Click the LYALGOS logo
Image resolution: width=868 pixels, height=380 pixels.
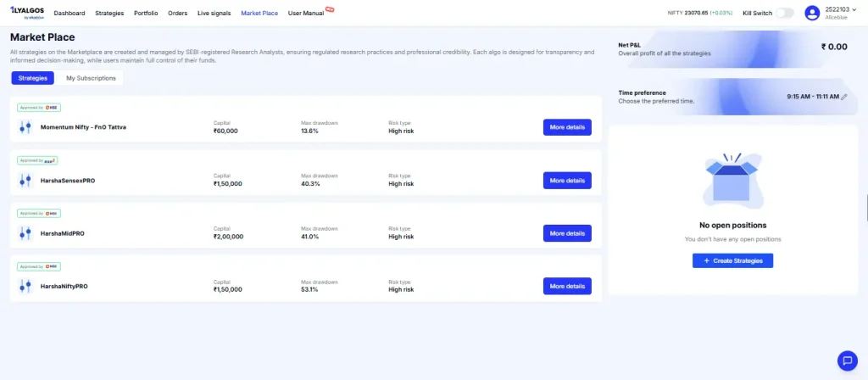pos(26,12)
